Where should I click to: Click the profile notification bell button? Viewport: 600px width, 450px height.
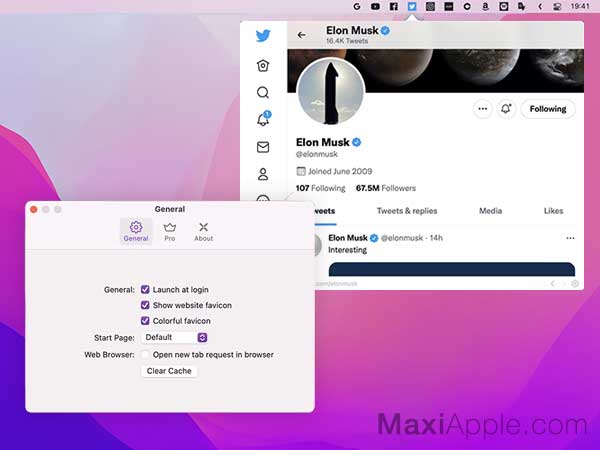coord(506,109)
